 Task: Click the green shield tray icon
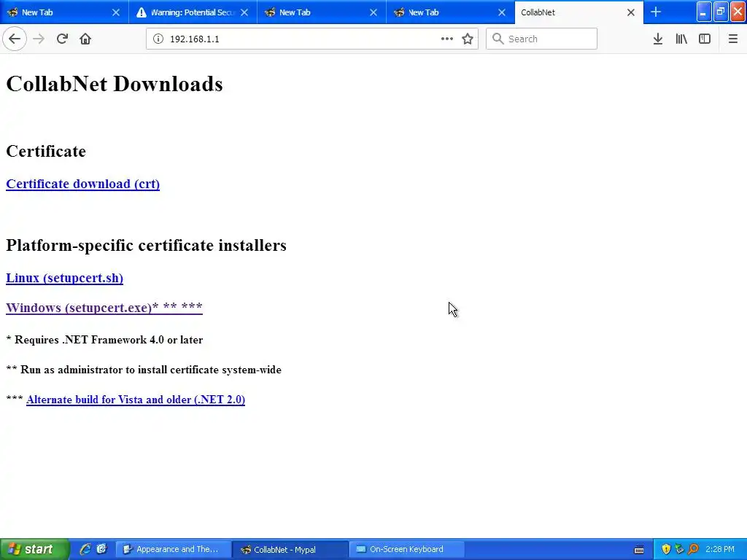click(679, 549)
